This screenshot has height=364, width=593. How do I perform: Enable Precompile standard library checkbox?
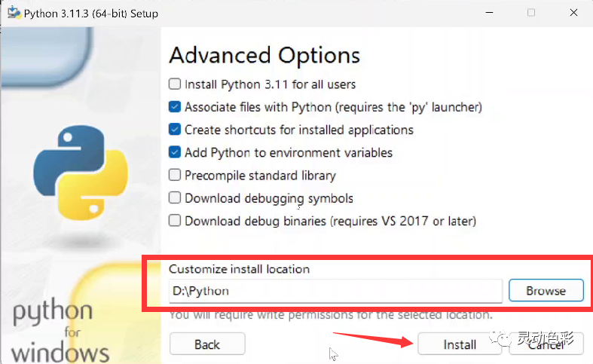pyautogui.click(x=175, y=175)
